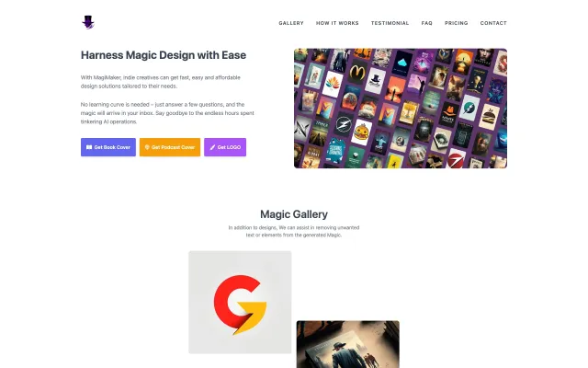This screenshot has width=588, height=368.
Task: Click the top-hat MagiMaker logo
Action: (x=88, y=22)
